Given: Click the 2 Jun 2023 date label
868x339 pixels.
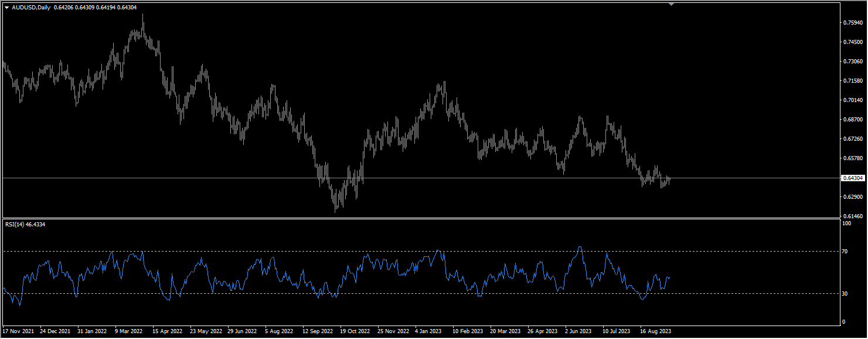Looking at the screenshot, I should [579, 331].
